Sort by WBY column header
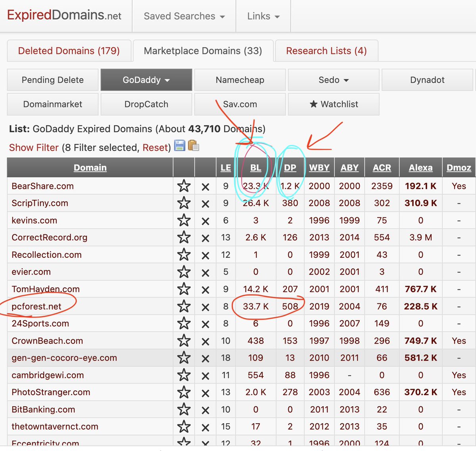Viewport: 476px width, 451px height. coord(319,167)
